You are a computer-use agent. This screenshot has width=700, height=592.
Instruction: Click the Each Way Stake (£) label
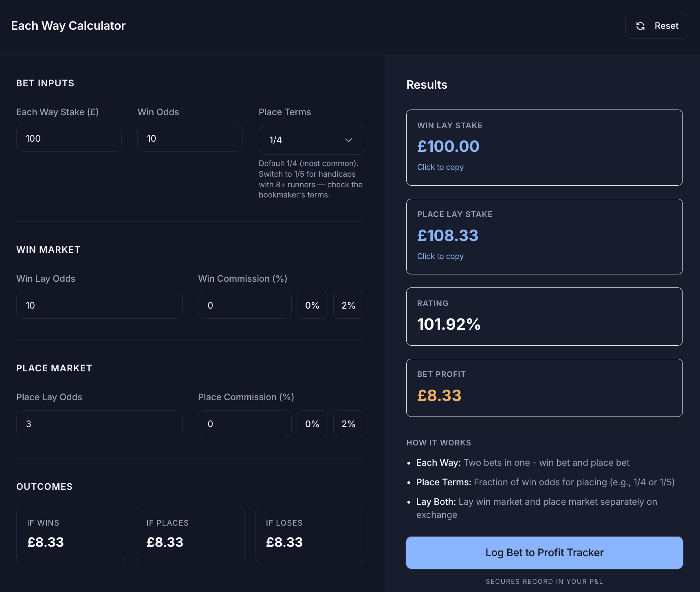click(57, 112)
